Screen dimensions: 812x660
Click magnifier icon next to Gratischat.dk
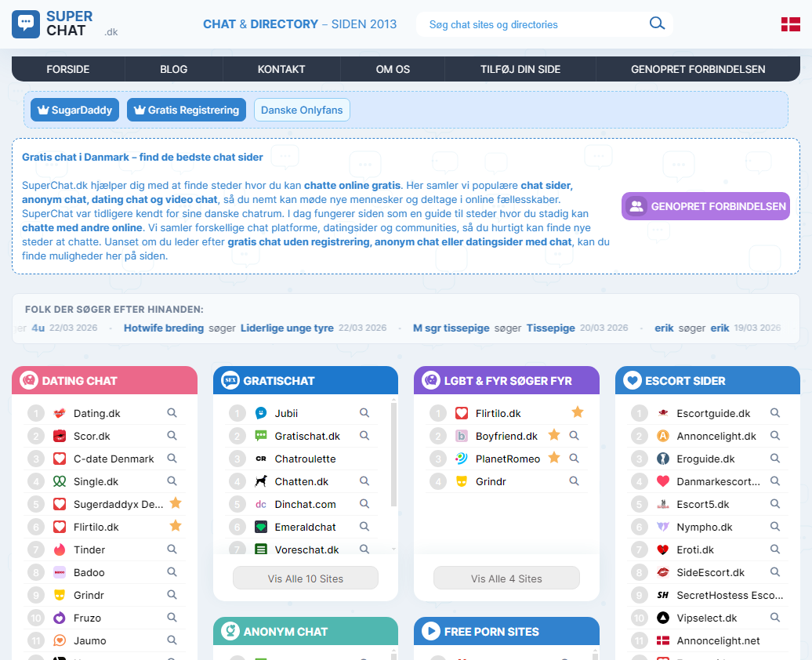point(364,436)
